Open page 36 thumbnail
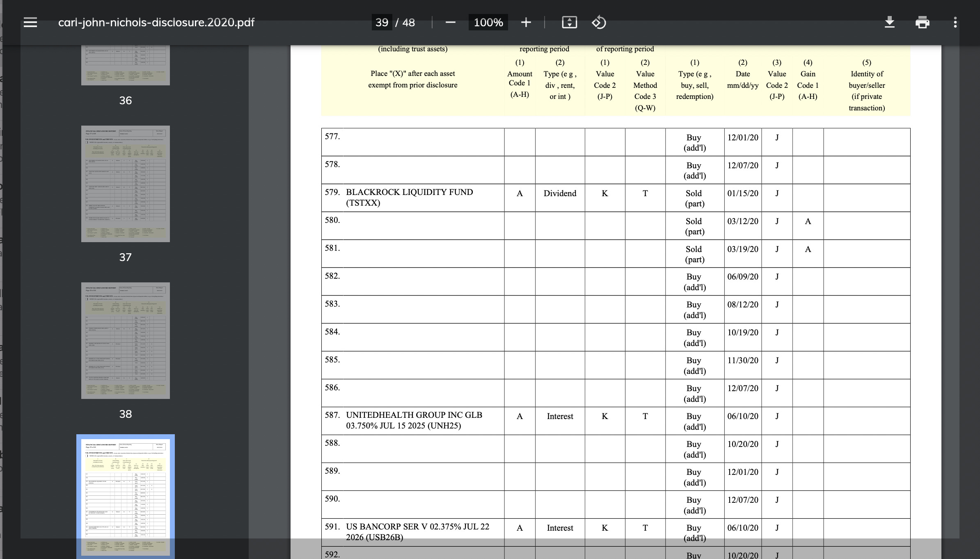Image resolution: width=980 pixels, height=559 pixels. click(x=126, y=65)
